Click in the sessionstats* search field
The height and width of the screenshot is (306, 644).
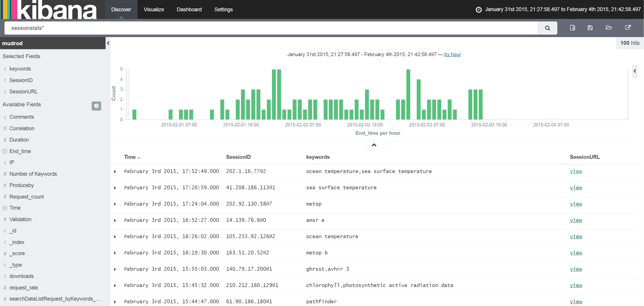[x=271, y=28]
